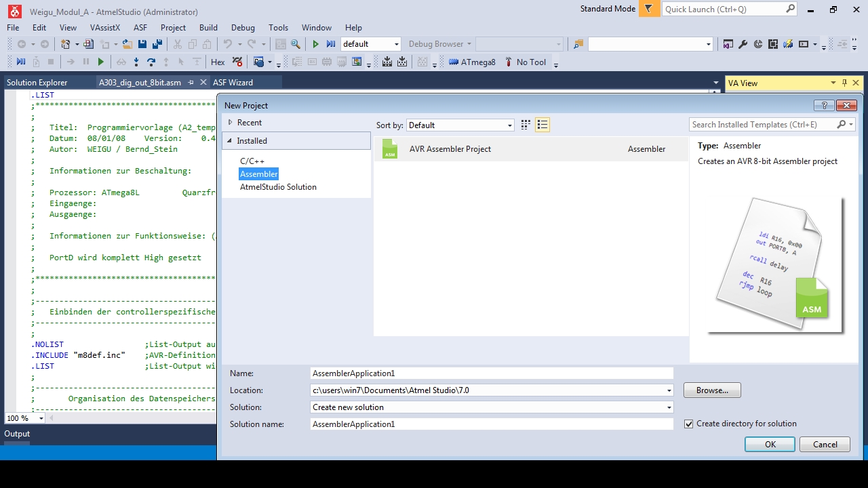Switch template view to list layout
Viewport: 868px width, 488px height.
tap(542, 125)
